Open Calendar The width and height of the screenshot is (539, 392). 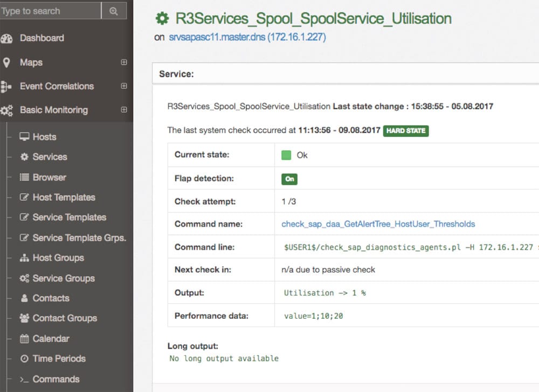click(51, 339)
